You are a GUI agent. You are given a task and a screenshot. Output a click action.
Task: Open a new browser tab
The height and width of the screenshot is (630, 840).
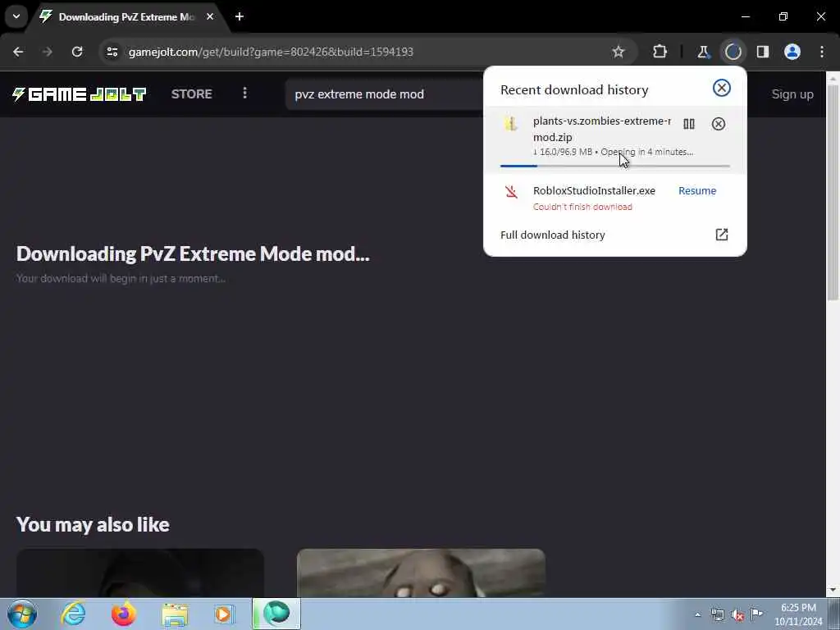pos(240,16)
